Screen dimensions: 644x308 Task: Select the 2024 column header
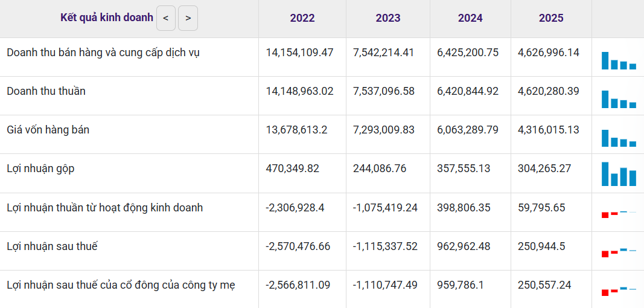470,18
